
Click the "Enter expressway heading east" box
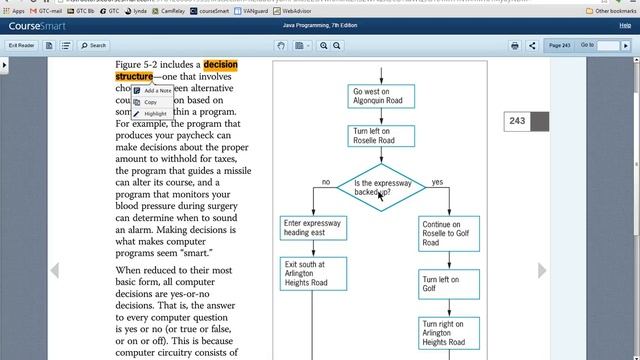point(313,228)
